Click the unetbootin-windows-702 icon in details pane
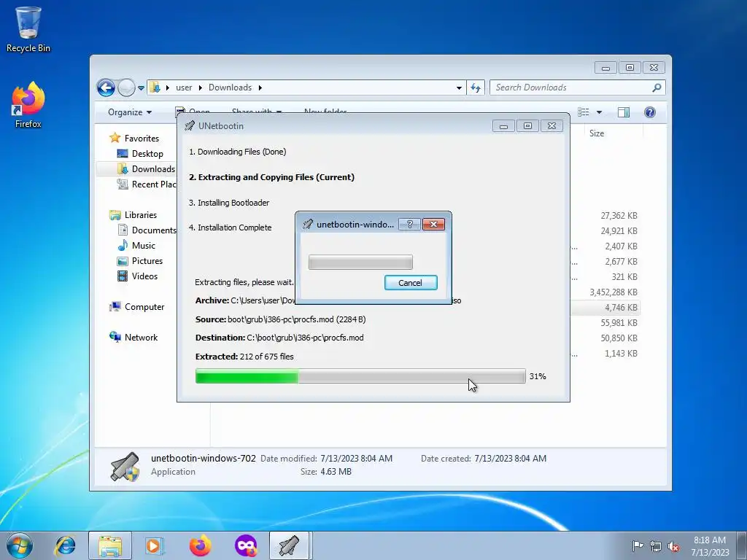Image resolution: width=747 pixels, height=560 pixels. pyautogui.click(x=125, y=466)
